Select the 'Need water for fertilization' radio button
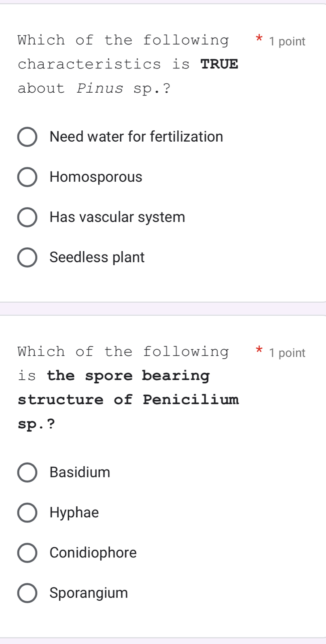 click(27, 137)
